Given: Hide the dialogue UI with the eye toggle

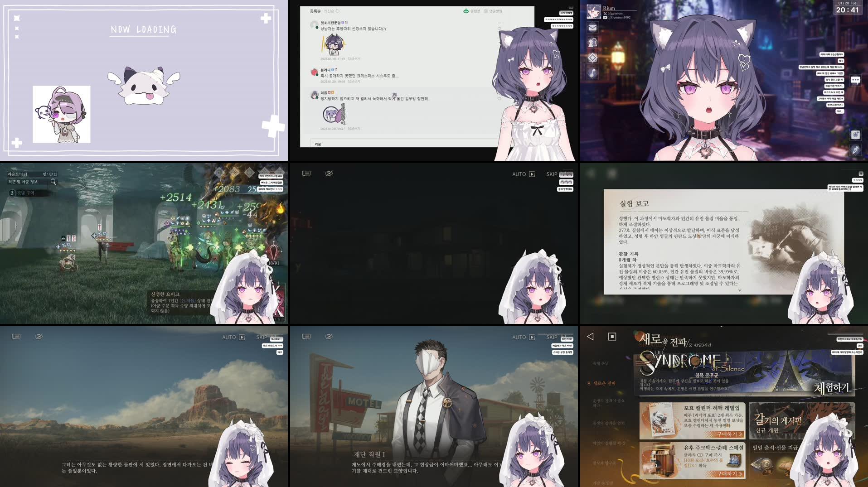Looking at the screenshot, I should pyautogui.click(x=329, y=174).
